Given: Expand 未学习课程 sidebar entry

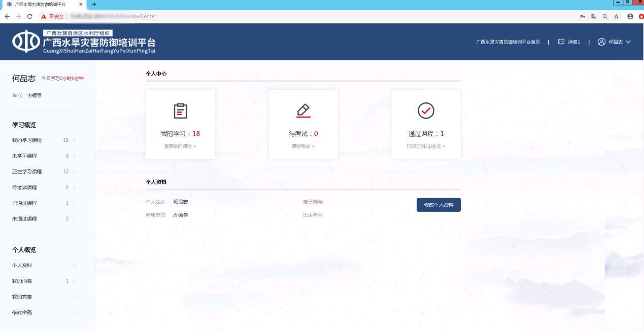Looking at the screenshot, I should (x=24, y=156).
